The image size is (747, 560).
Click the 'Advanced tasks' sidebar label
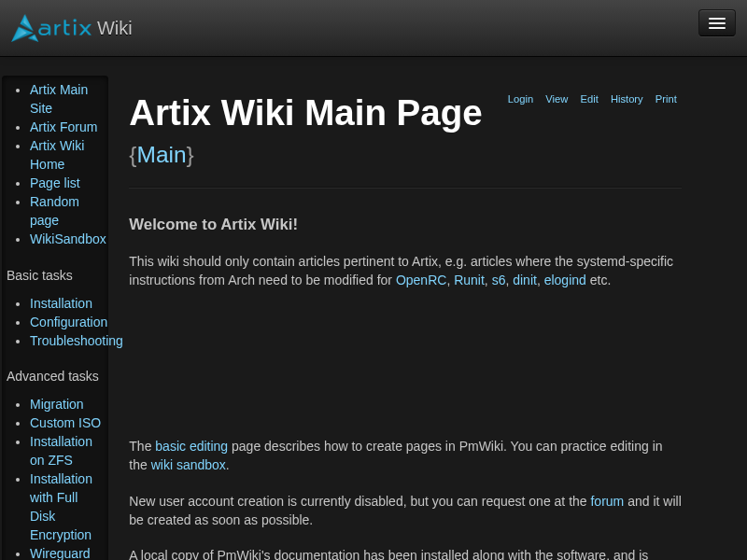52,376
